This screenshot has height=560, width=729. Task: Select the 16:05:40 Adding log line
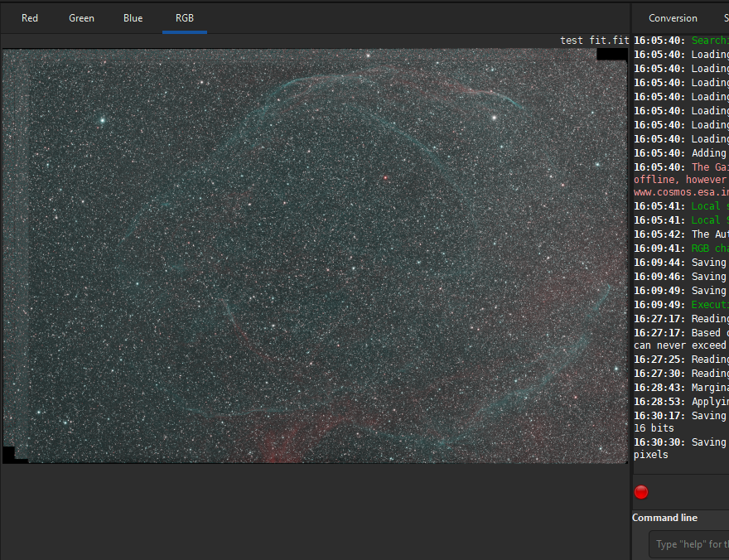pos(681,153)
